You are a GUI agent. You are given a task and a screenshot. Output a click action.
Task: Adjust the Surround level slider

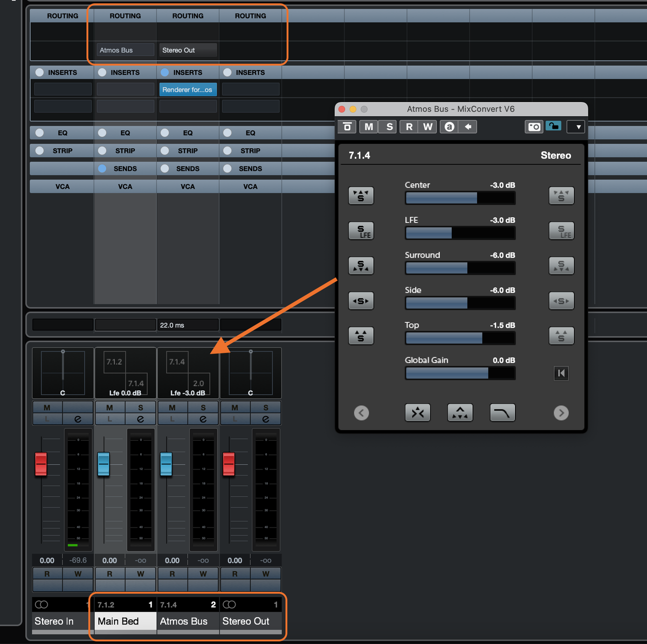460,268
